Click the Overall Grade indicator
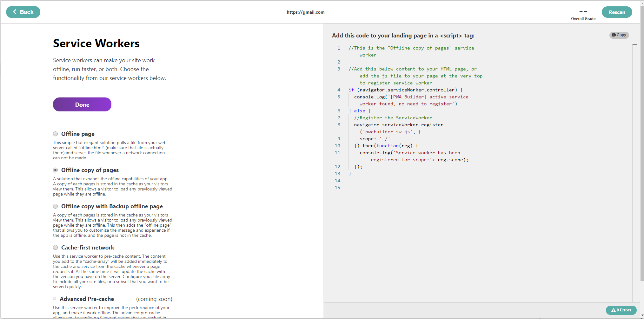This screenshot has height=319, width=644. (x=583, y=14)
